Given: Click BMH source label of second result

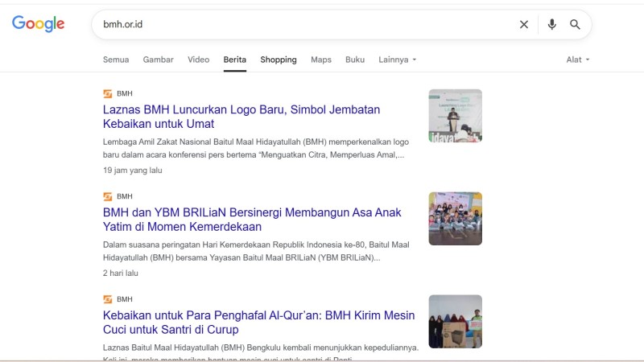Looking at the screenshot, I should [125, 196].
